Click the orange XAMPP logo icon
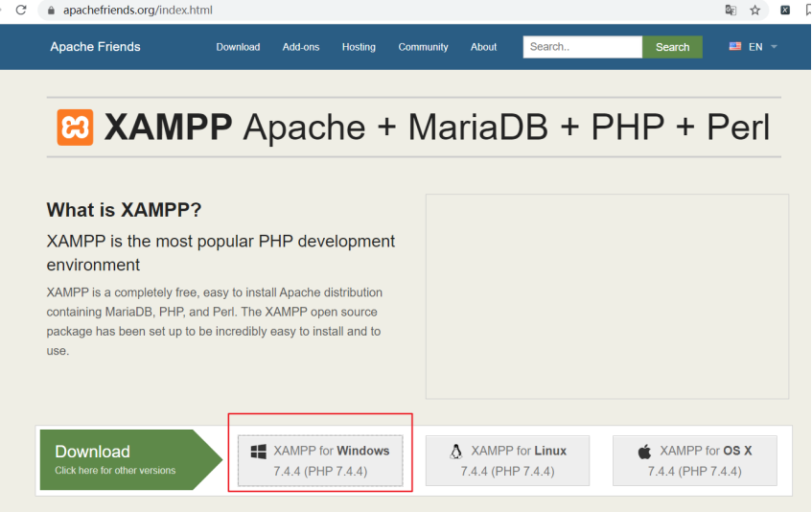The height and width of the screenshot is (512, 812). tap(75, 128)
